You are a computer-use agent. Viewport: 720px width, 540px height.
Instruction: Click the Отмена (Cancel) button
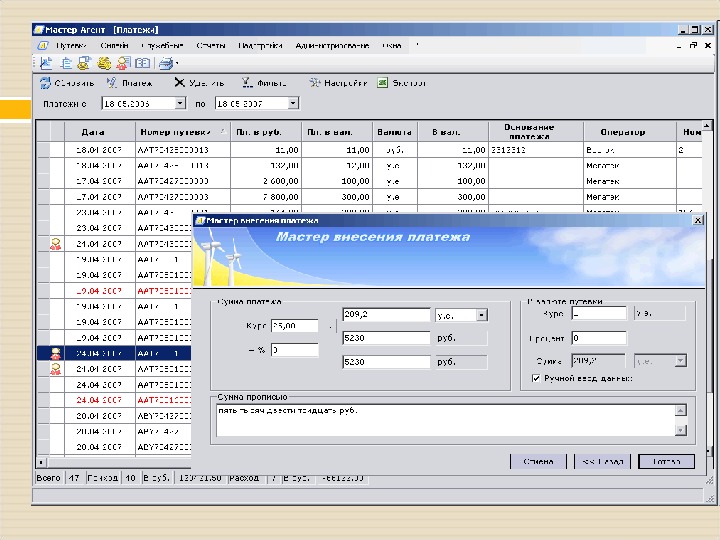[538, 462]
